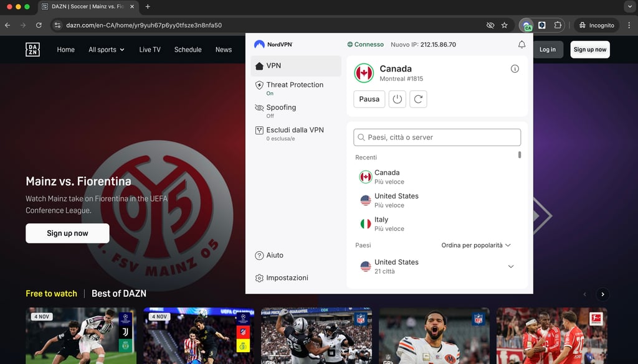Open the Bears NFL player thumbnail
This screenshot has width=638, height=364.
(x=434, y=335)
